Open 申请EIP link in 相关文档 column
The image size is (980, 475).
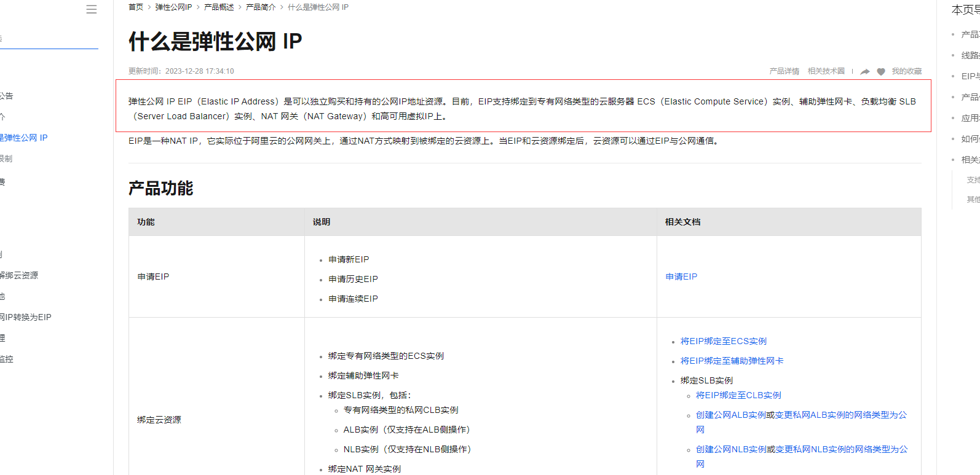click(681, 277)
